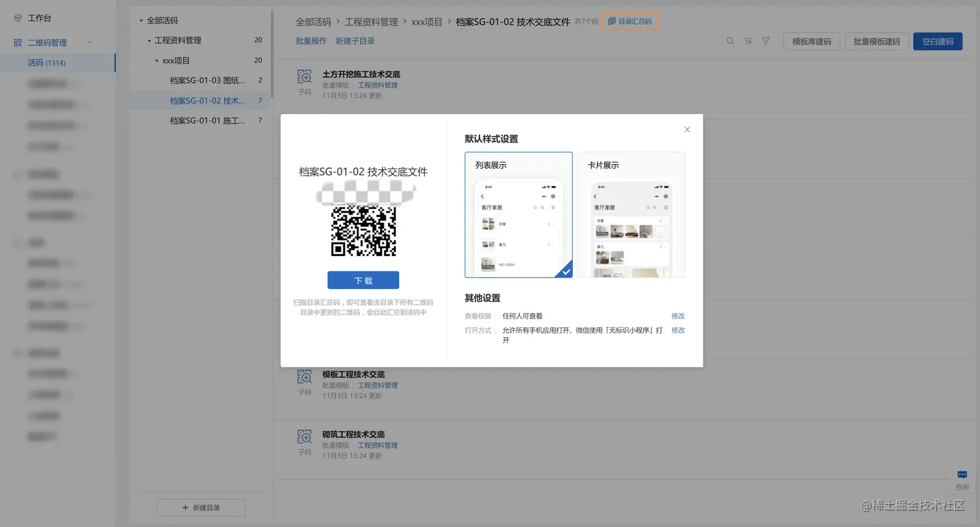Click the filter funnel icon

pyautogui.click(x=765, y=41)
